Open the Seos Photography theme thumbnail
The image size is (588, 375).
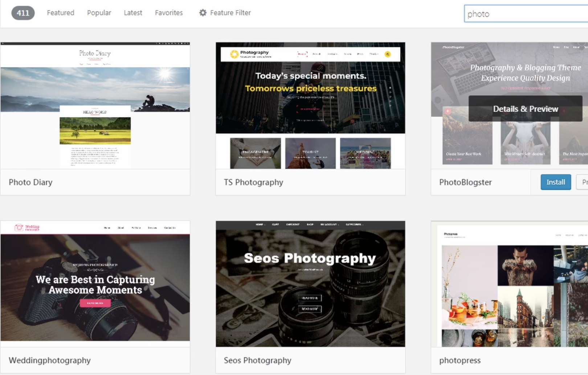[x=310, y=284]
